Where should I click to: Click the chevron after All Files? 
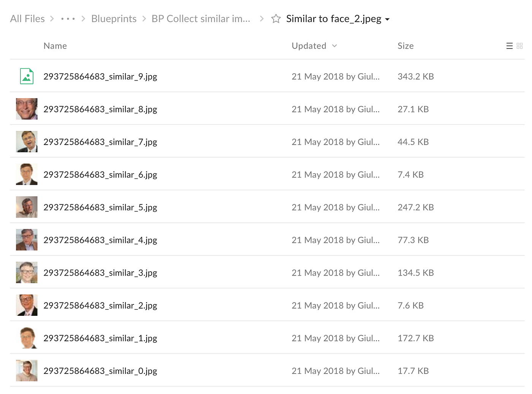coord(52,19)
